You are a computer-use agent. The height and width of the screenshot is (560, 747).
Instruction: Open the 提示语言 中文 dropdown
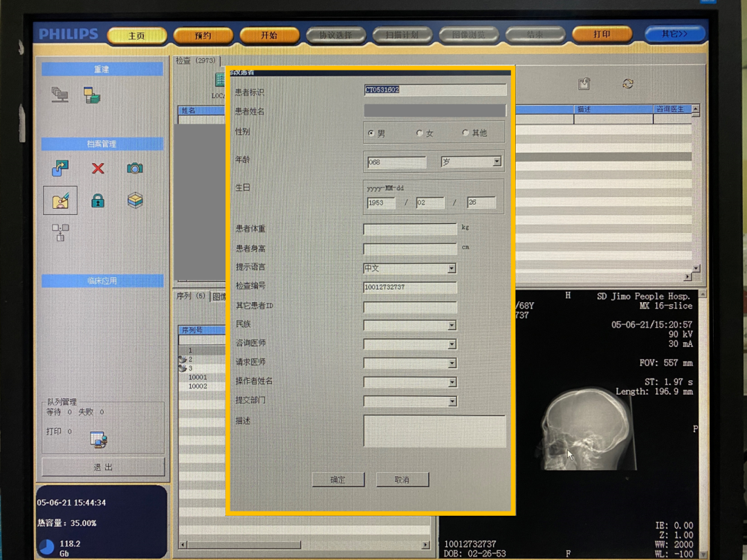coord(451,268)
